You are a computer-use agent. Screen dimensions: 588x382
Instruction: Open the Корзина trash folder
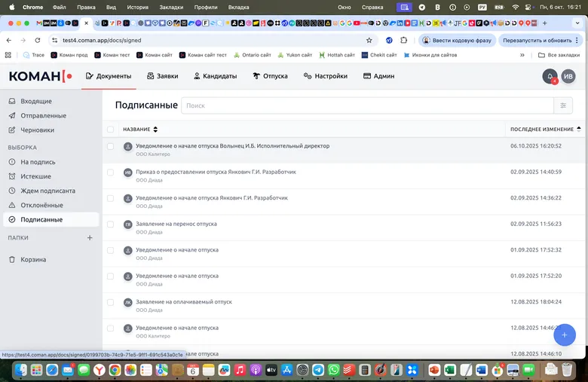pyautogui.click(x=33, y=259)
